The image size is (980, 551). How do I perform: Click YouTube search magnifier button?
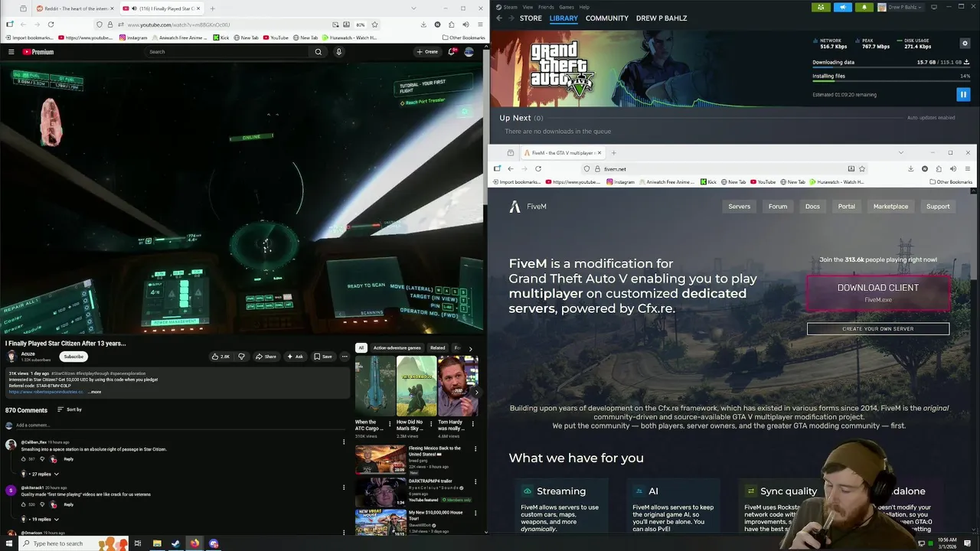pos(318,52)
